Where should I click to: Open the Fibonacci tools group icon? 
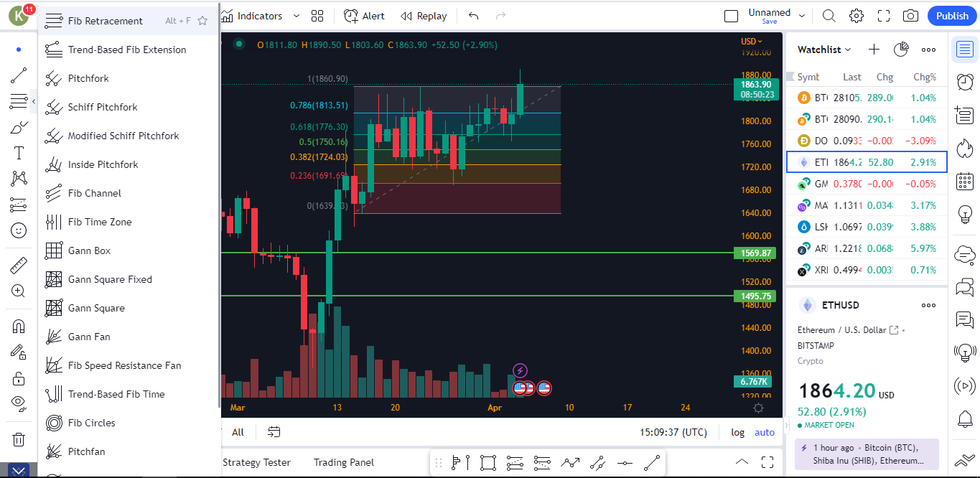[x=19, y=101]
